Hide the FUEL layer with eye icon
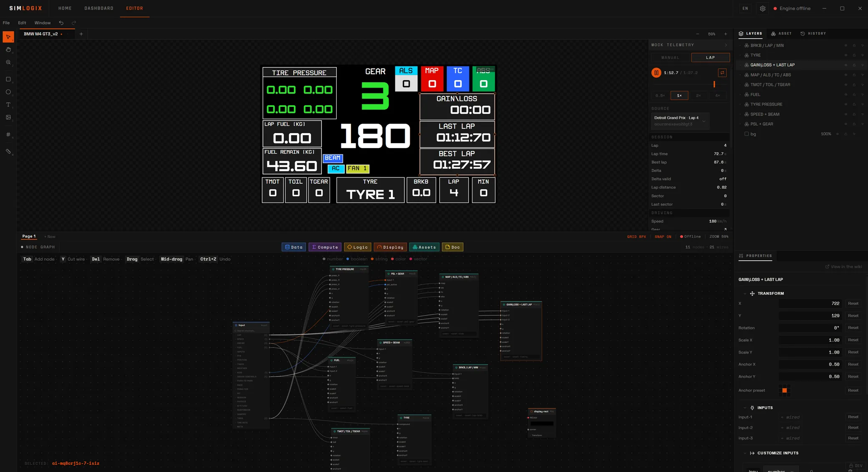The image size is (868, 472). [x=846, y=95]
